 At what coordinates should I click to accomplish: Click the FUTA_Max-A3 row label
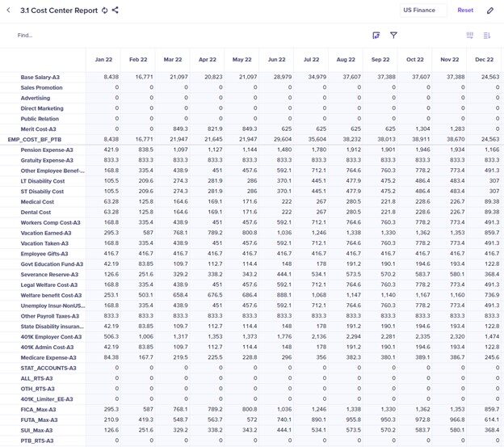pos(39,420)
